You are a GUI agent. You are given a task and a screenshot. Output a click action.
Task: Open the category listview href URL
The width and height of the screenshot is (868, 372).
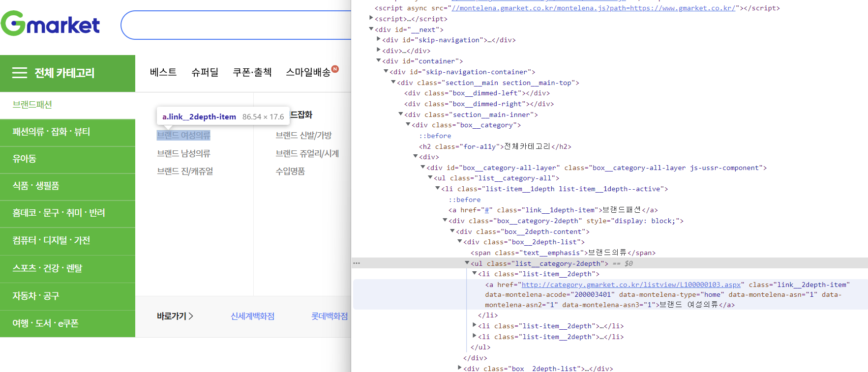[x=631, y=285]
